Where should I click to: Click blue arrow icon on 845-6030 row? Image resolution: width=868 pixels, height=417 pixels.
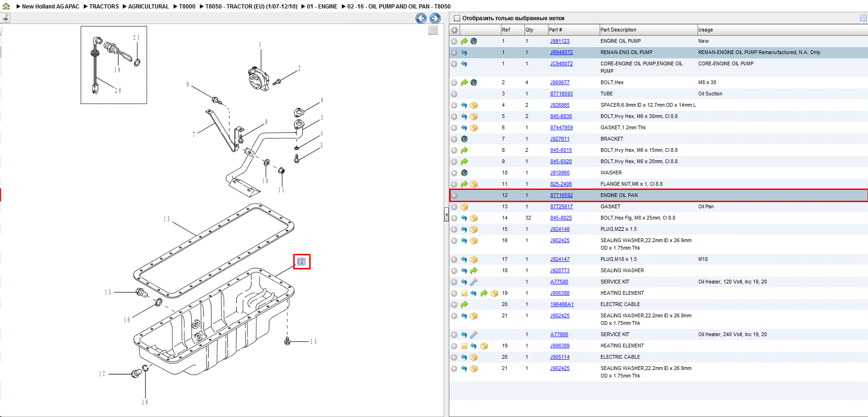(464, 117)
